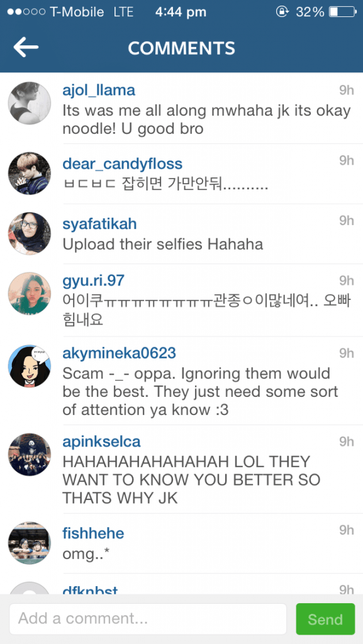Open the apinkselca username link
This screenshot has height=644, width=363.
(x=101, y=442)
